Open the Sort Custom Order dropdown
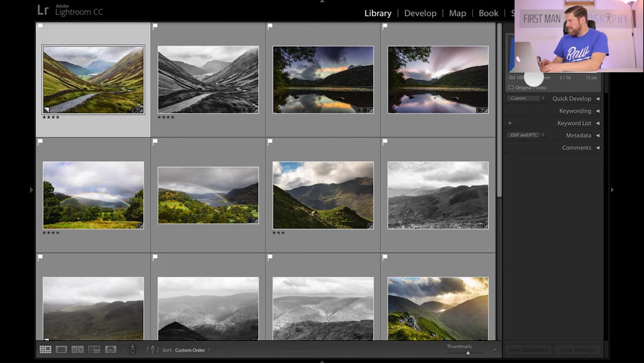 pyautogui.click(x=192, y=350)
